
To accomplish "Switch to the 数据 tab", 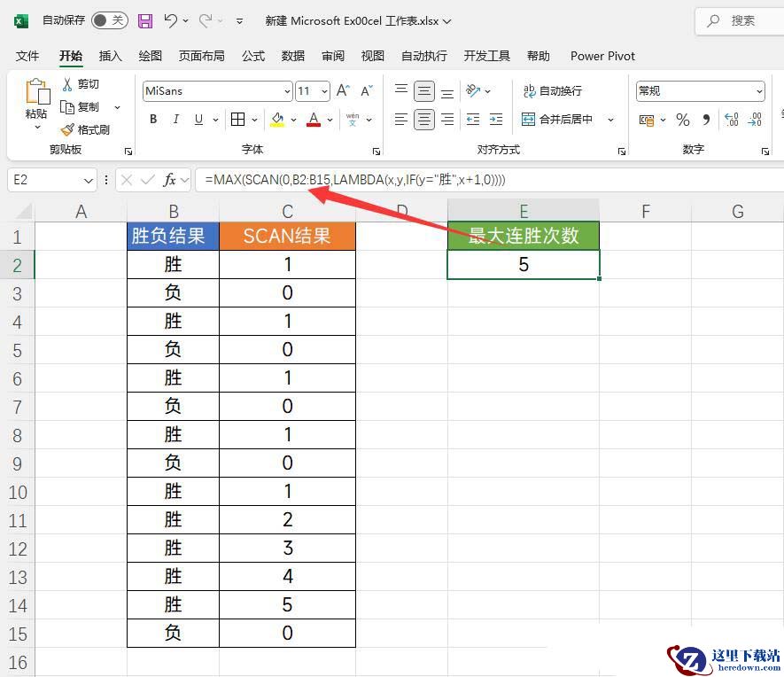I will point(293,56).
